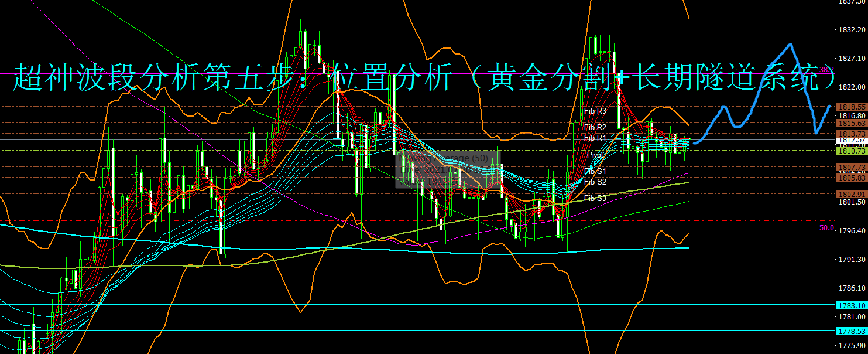The image size is (868, 354).
Task: Select the 1805.83 price tag on axis
Action: tap(852, 178)
